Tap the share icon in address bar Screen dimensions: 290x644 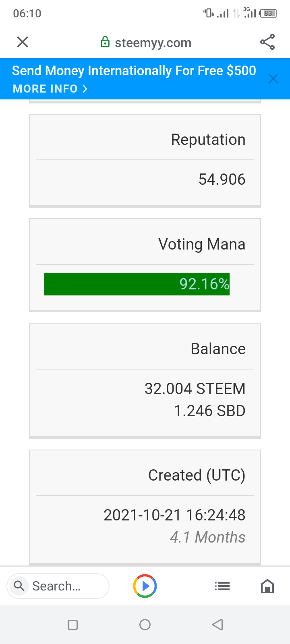point(267,42)
